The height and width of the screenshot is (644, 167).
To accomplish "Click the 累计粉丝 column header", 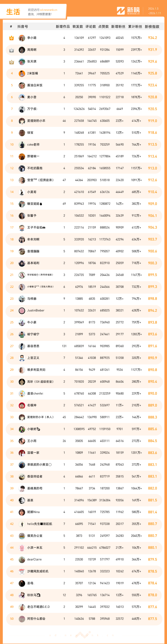I will [x=135, y=26].
